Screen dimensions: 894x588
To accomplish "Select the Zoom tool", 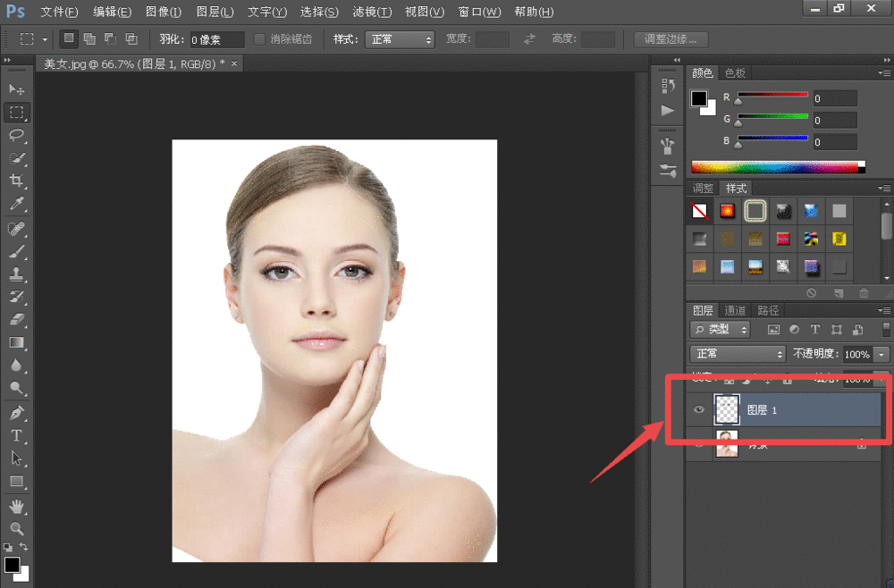I will [16, 528].
